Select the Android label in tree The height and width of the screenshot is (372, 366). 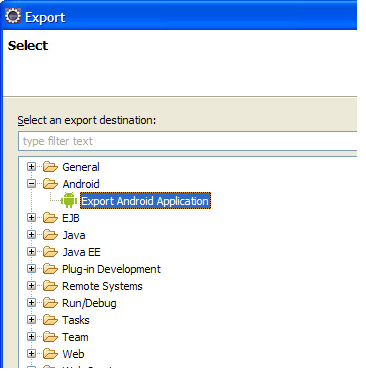click(x=81, y=184)
